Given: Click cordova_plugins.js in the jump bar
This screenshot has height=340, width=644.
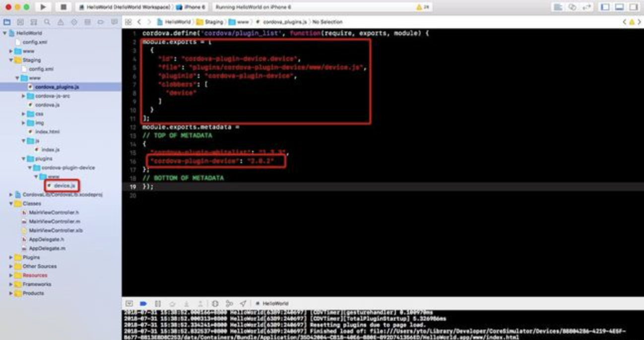Looking at the screenshot, I should 281,22.
